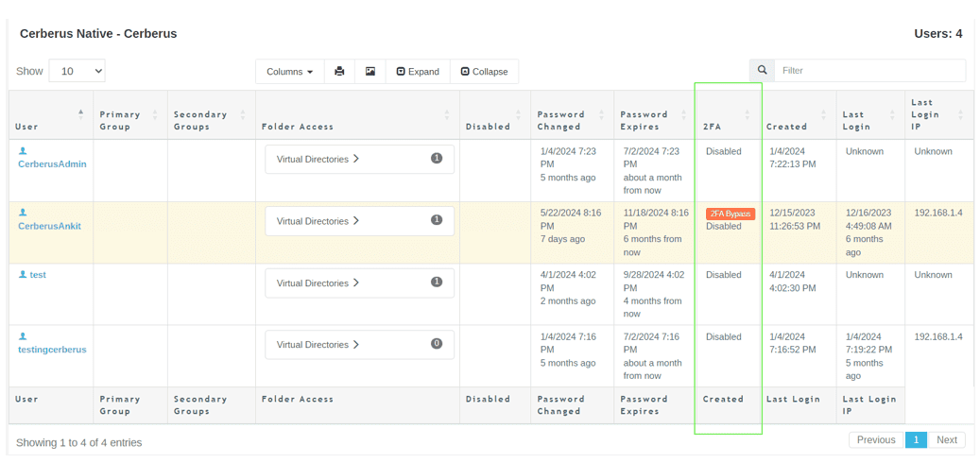This screenshot has height=463, width=980.
Task: Go to page 1 in pagination
Action: tap(916, 440)
